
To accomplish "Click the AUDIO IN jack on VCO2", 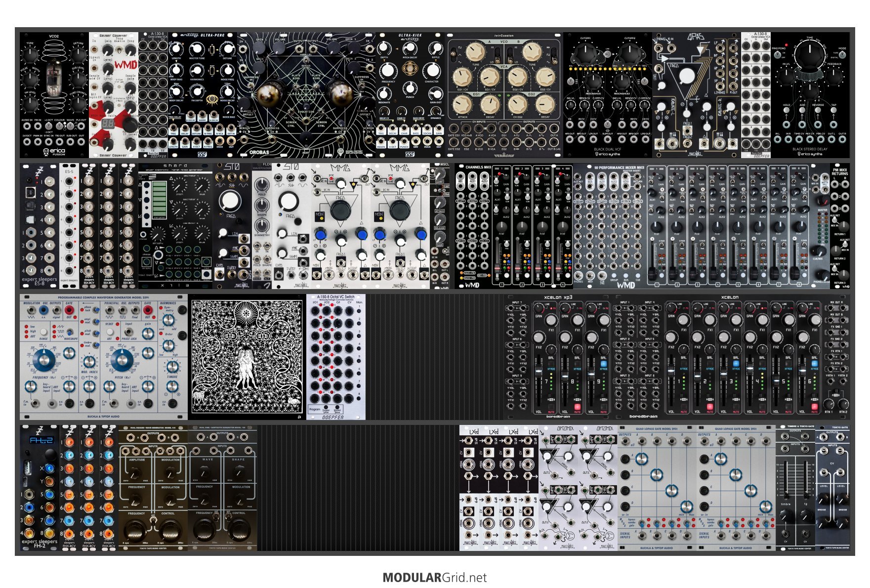I will 28,126.
